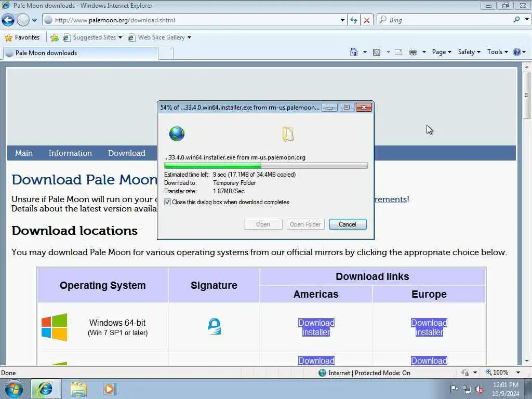Click the RSS Feeds icon
The height and width of the screenshot is (399, 532).
point(377,52)
